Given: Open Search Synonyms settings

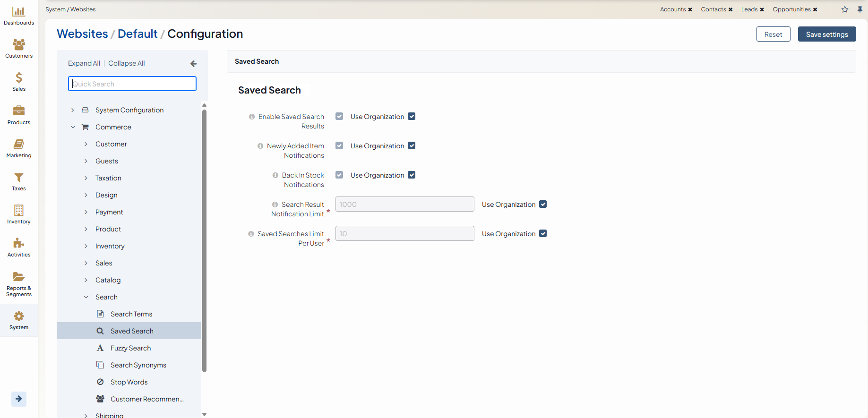Looking at the screenshot, I should pos(138,365).
